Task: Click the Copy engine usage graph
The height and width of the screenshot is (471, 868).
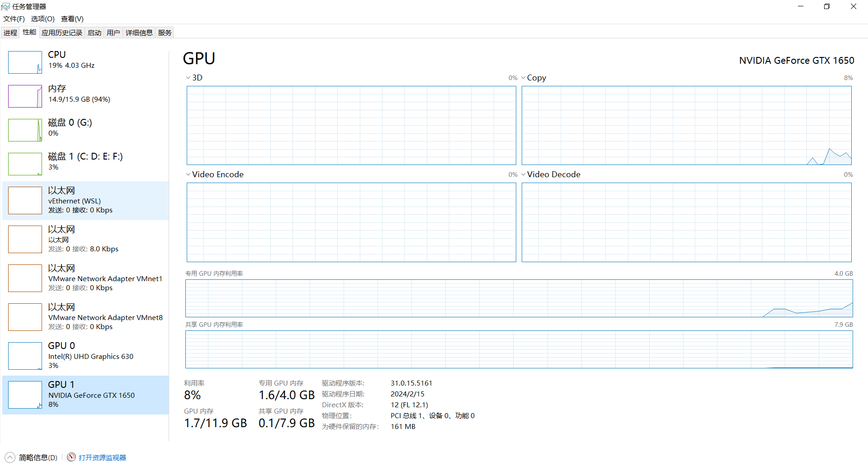Action: (687, 125)
